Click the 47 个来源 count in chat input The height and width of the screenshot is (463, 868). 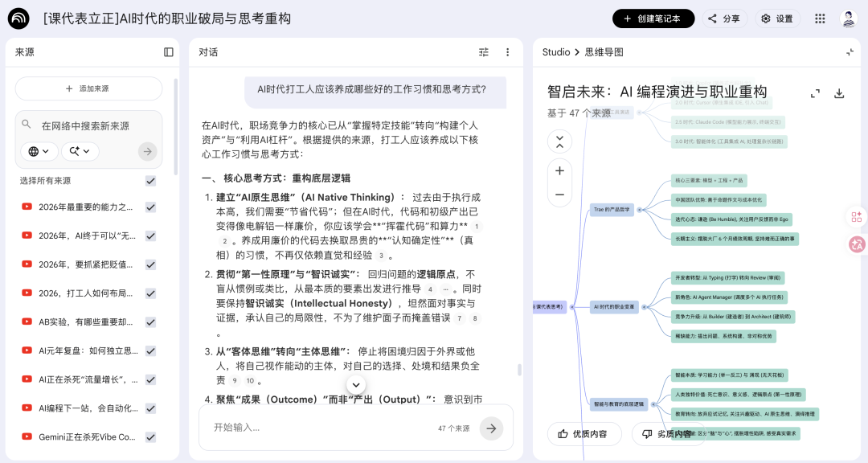pyautogui.click(x=454, y=428)
